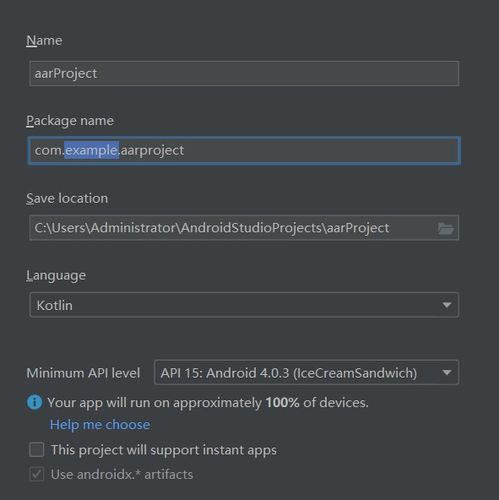Click the blue info icon beside device coverage
The height and width of the screenshot is (500, 499).
[x=34, y=402]
